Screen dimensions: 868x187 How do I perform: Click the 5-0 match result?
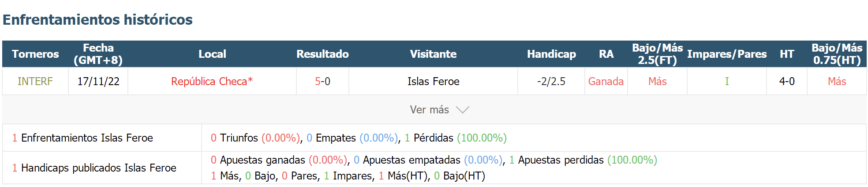(x=322, y=82)
